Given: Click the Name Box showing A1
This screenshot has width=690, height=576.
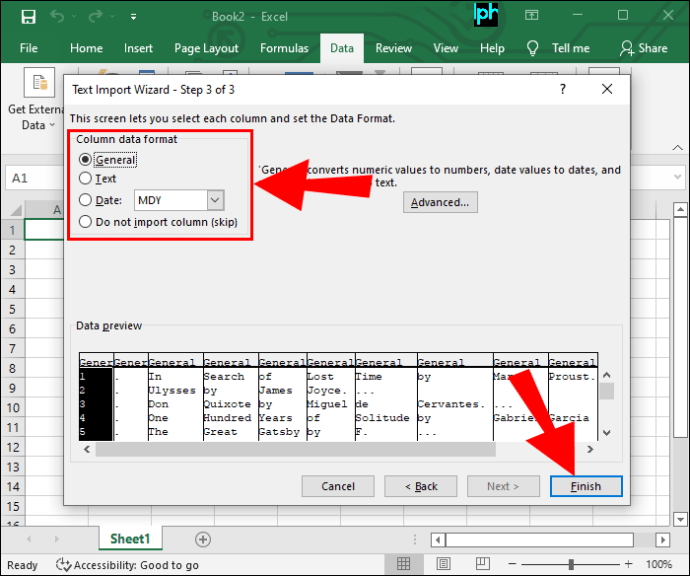Looking at the screenshot, I should 34,178.
